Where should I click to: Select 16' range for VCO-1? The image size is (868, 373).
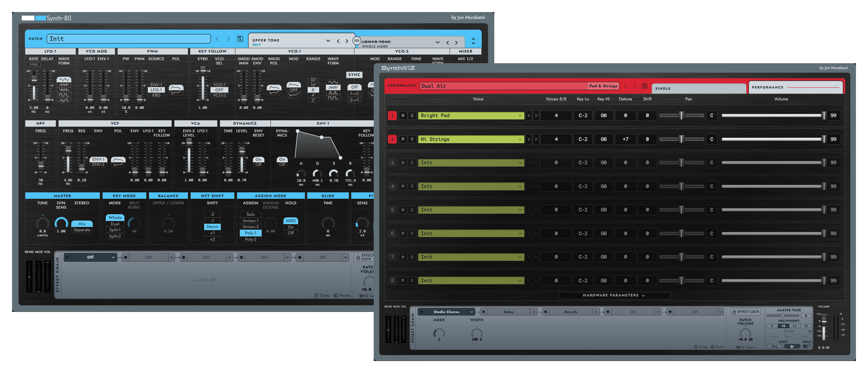313,85
